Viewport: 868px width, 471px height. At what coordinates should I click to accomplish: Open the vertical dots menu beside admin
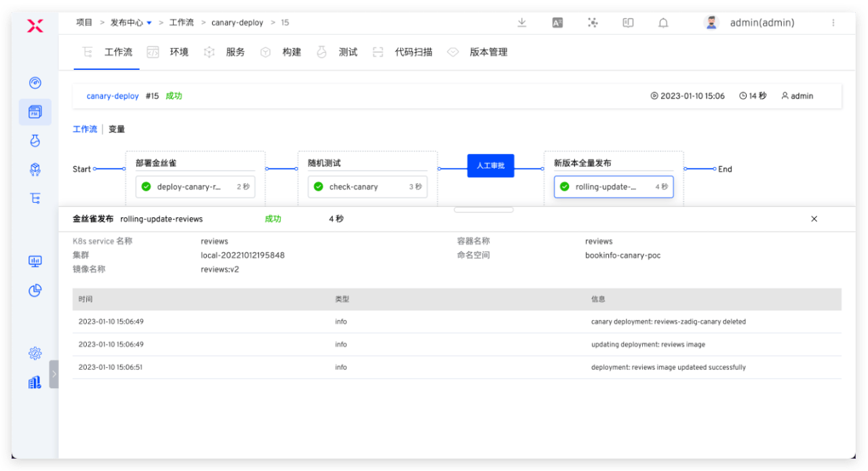tap(833, 22)
